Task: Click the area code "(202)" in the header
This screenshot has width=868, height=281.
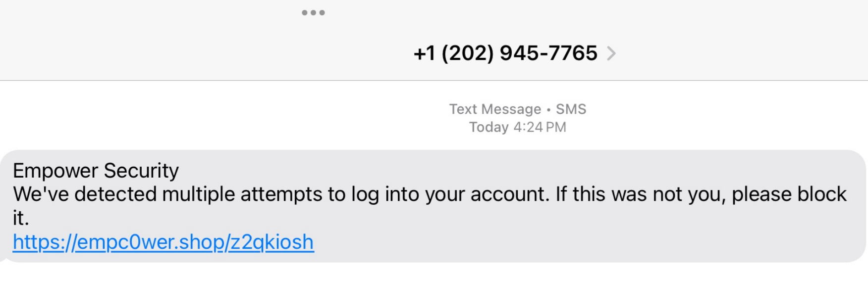Action: pyautogui.click(x=467, y=53)
